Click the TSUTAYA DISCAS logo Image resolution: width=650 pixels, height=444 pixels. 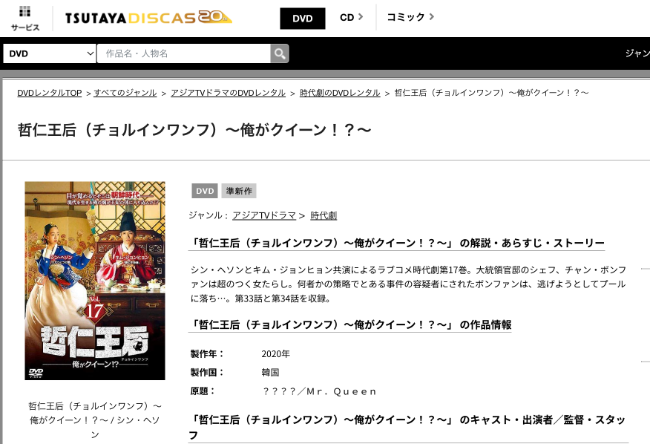[x=148, y=18]
